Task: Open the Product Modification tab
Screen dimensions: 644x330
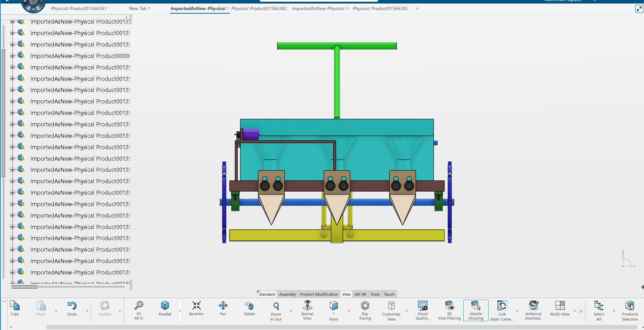Action: point(319,294)
